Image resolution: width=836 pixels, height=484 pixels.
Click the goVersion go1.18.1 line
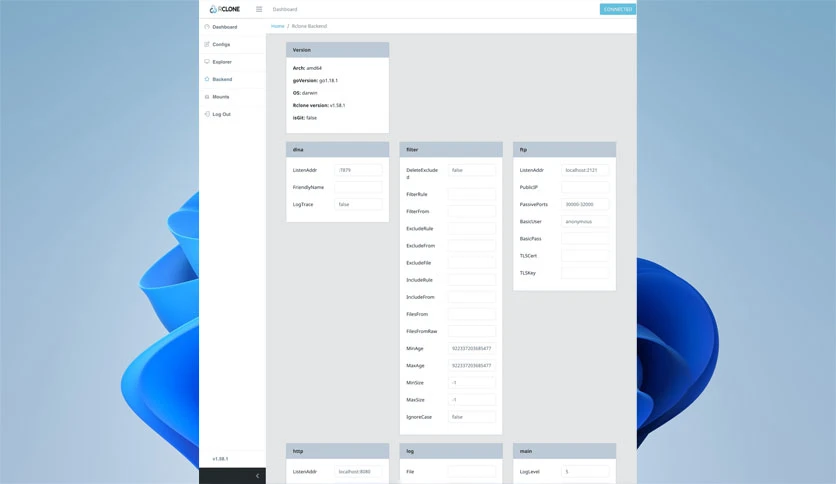(315, 80)
